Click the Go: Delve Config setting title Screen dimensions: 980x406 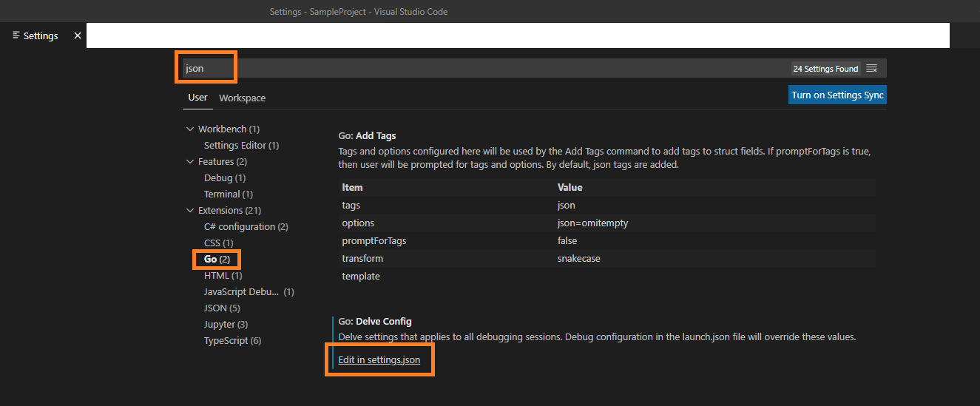coord(375,322)
